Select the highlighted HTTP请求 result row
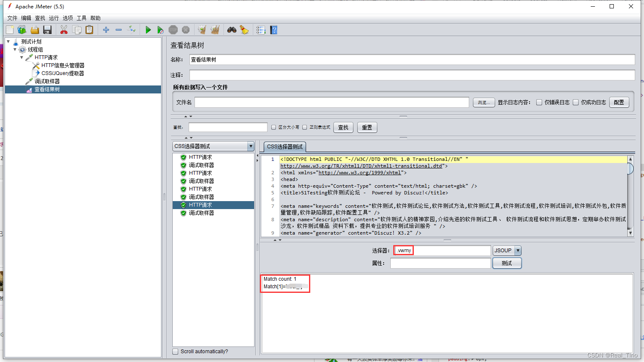644x362 pixels. (x=213, y=205)
